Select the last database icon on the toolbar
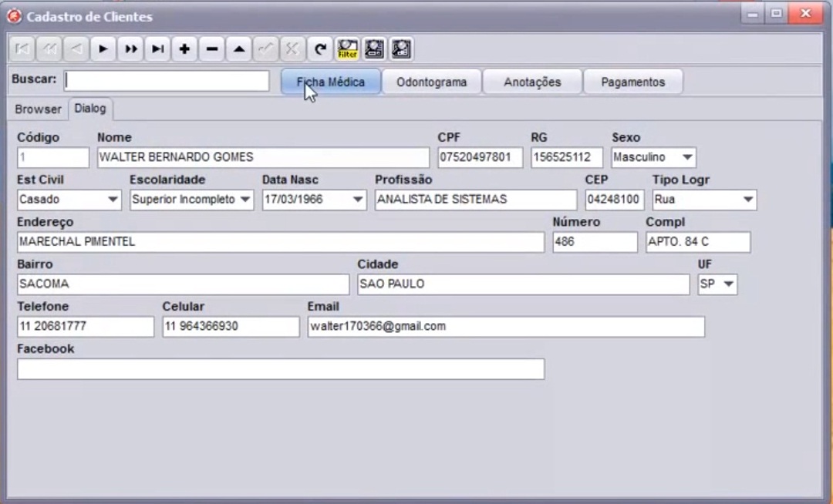833x504 pixels. pos(401,49)
